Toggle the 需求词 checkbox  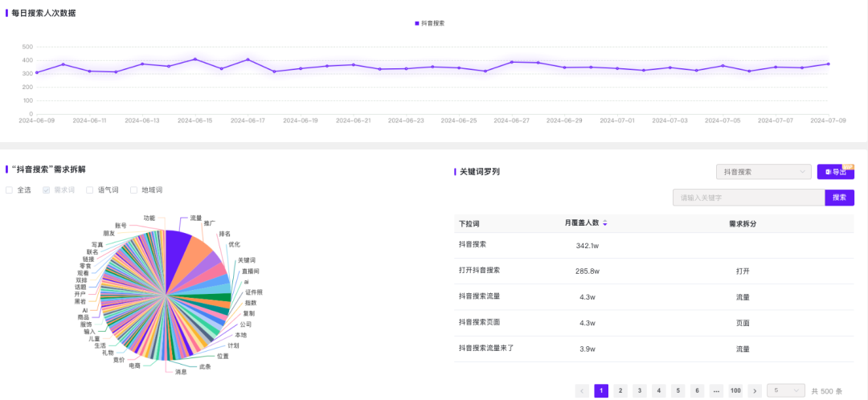[46, 190]
